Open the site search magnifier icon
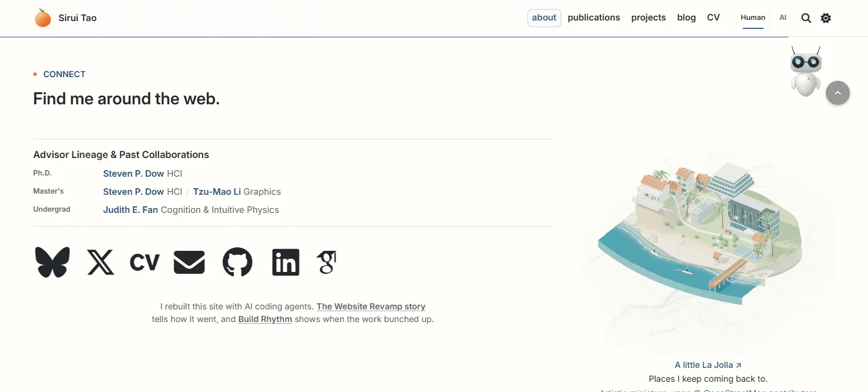 (x=806, y=18)
